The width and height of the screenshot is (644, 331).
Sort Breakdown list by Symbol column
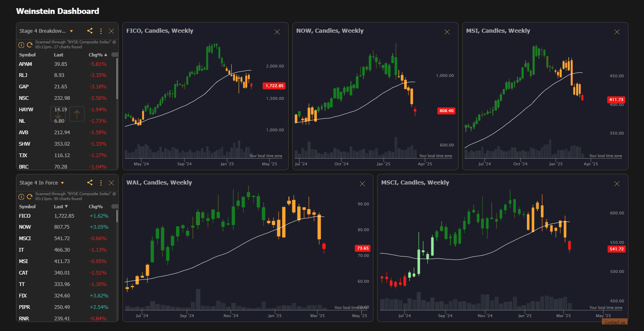(x=27, y=55)
